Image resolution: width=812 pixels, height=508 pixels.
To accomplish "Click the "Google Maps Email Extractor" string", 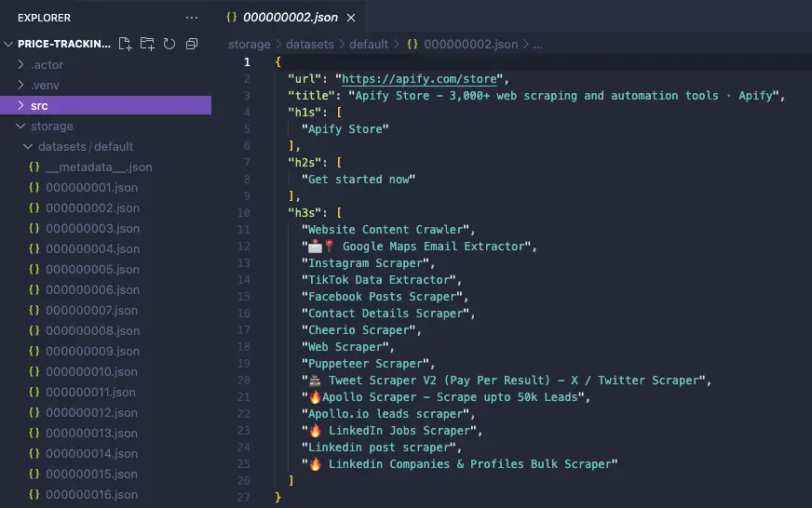I will pyautogui.click(x=416, y=247).
